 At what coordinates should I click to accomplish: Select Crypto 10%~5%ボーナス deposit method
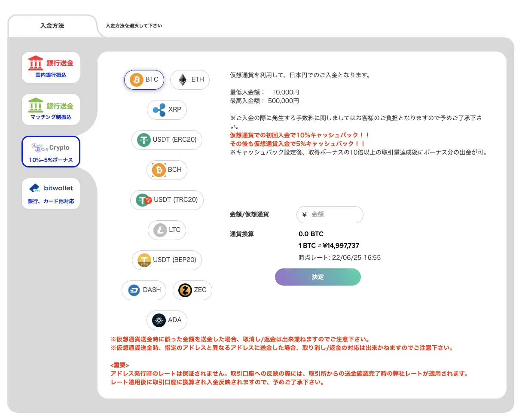[51, 152]
